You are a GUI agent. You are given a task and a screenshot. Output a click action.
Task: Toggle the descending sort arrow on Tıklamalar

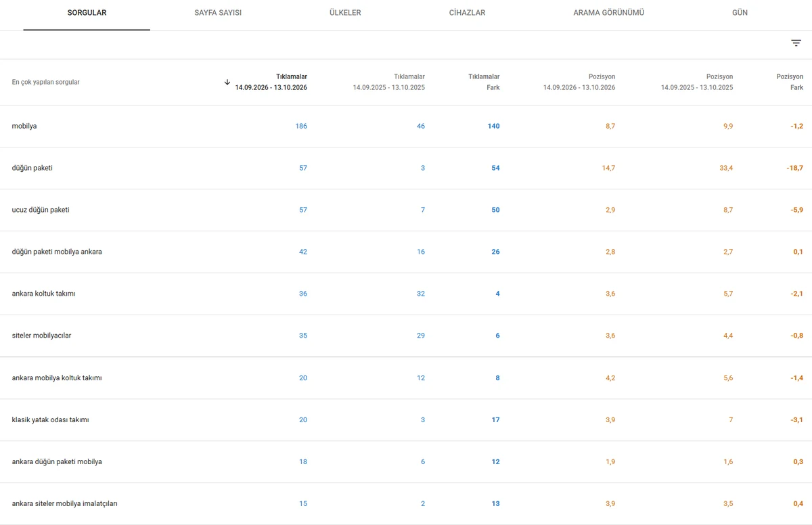(227, 82)
